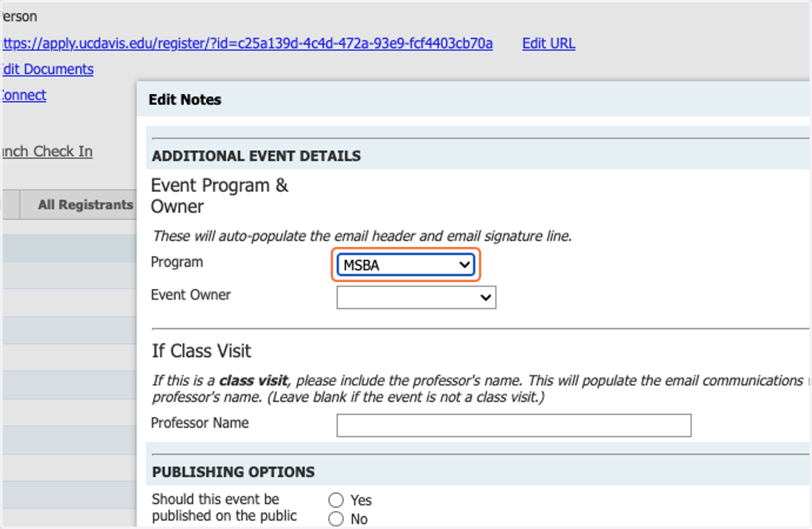Click the Program field label
Image resolution: width=812 pixels, height=529 pixels.
click(x=177, y=262)
